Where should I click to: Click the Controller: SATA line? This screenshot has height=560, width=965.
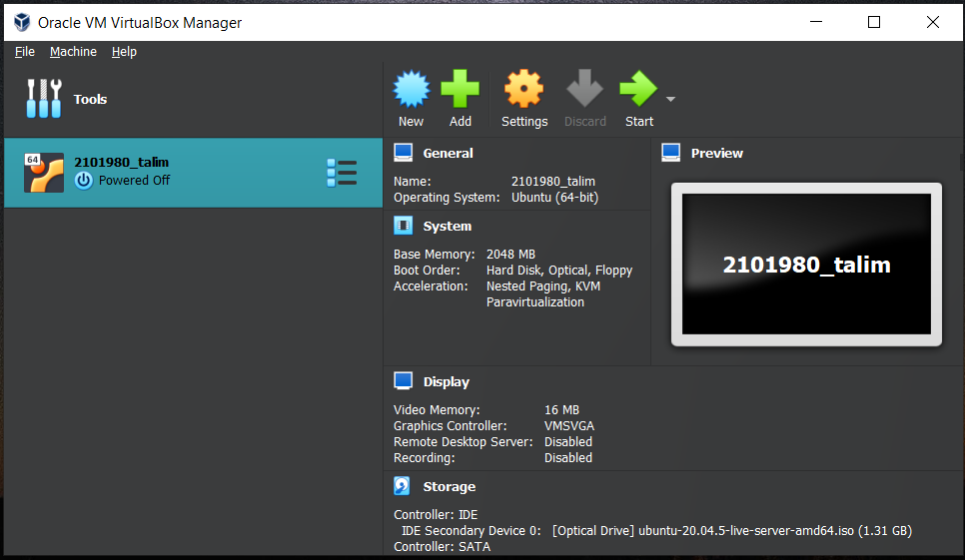pos(442,546)
